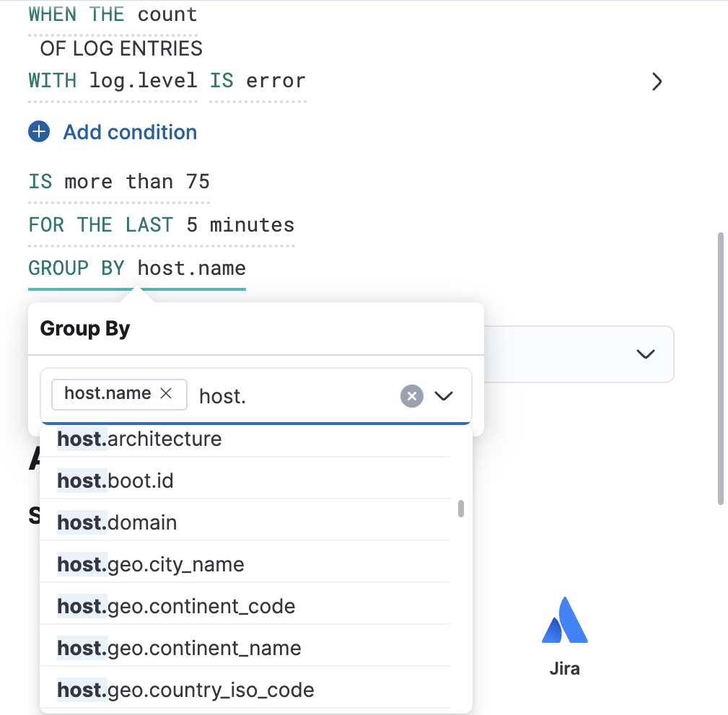Screen dimensions: 728x715
Task: Click the Jira connector icon
Action: click(x=564, y=620)
